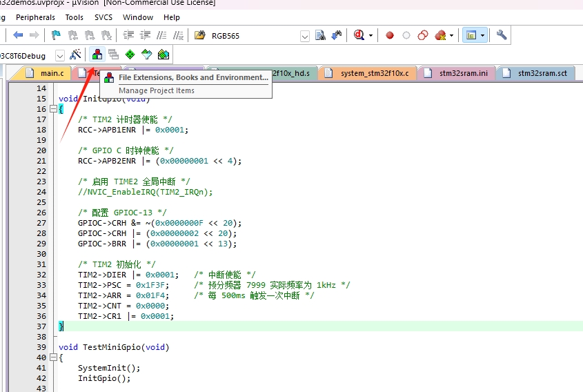
Task: Go to the next bookmark
Action: click(90, 35)
